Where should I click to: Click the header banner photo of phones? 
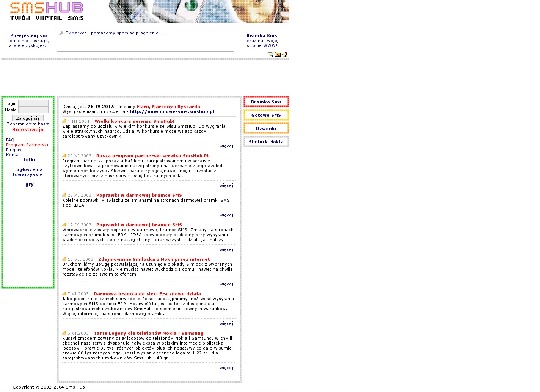point(199,11)
